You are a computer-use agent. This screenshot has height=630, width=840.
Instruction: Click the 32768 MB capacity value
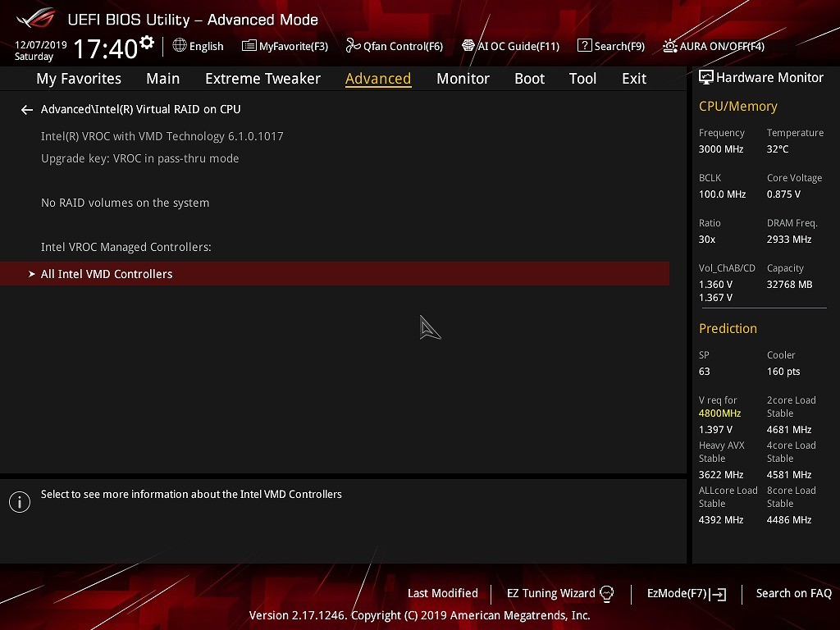[x=789, y=285]
